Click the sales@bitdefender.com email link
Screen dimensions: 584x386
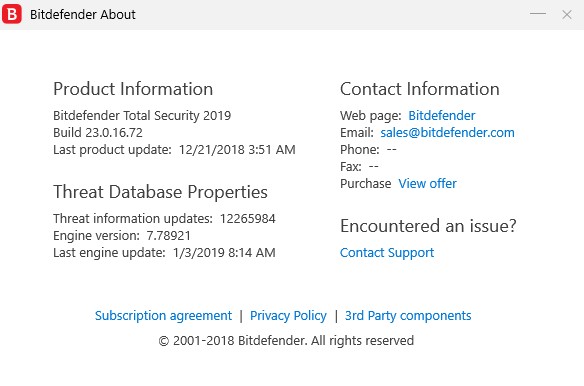[x=447, y=133]
